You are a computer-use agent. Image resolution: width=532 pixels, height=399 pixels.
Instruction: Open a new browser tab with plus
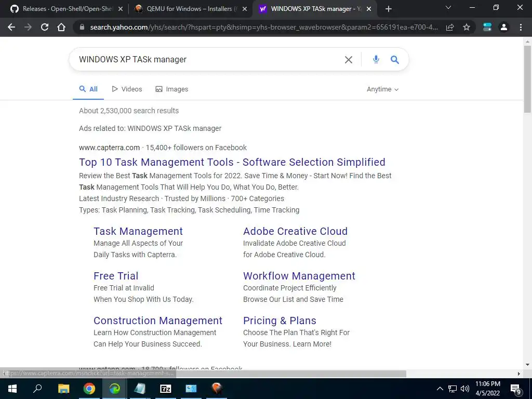pos(389,9)
